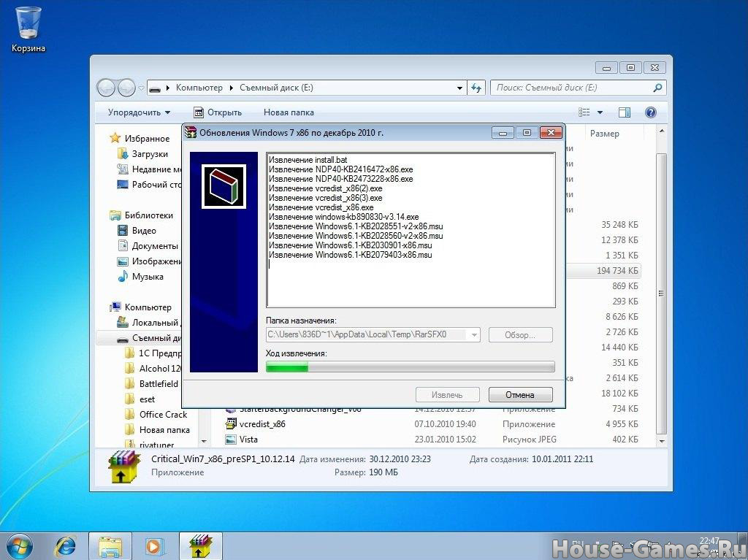Click the Обзор... browse button

tap(520, 335)
